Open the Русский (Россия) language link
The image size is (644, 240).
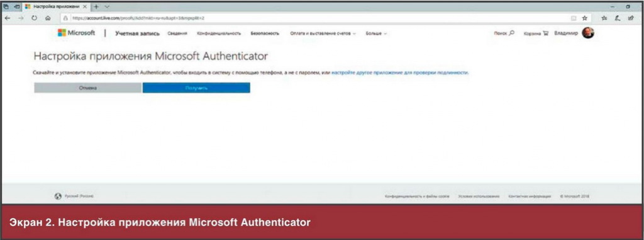pyautogui.click(x=79, y=197)
